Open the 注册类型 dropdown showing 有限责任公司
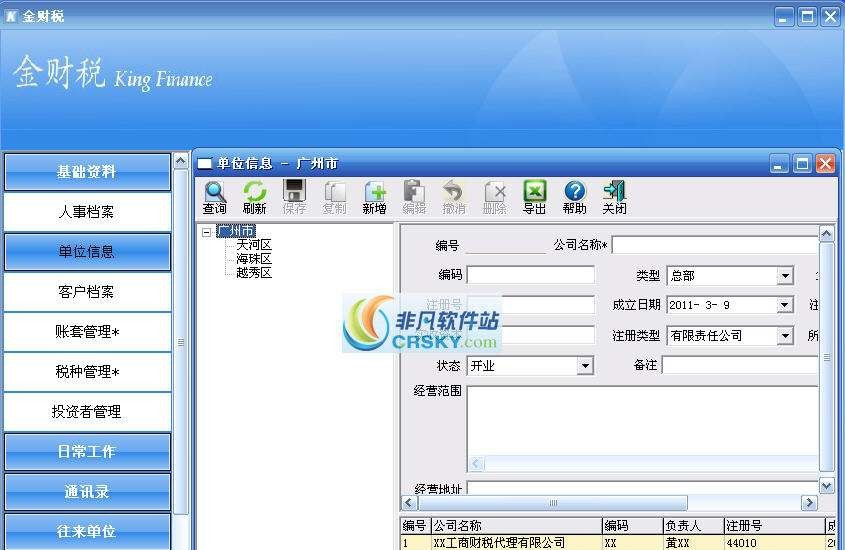Viewport: 845px width, 550px height. click(x=785, y=336)
